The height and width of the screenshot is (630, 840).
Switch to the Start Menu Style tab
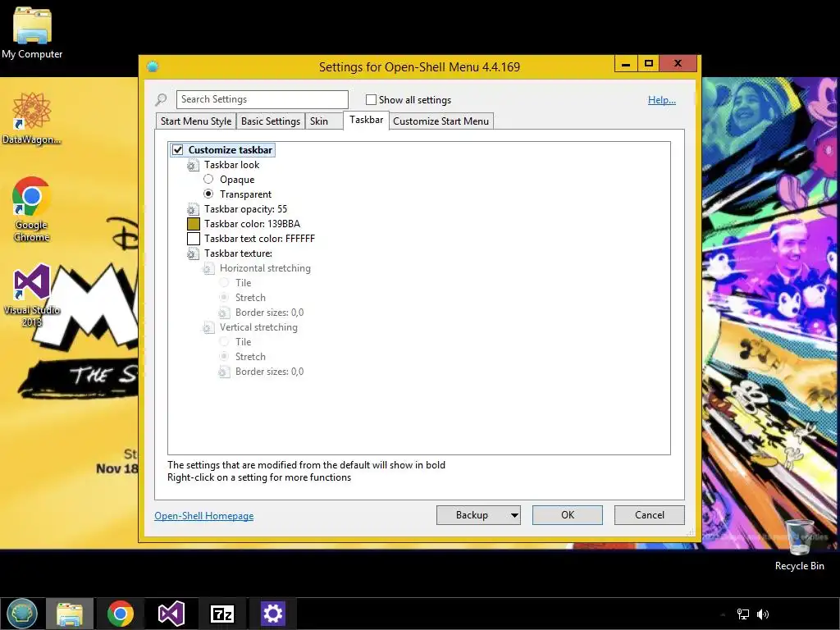[x=196, y=121]
